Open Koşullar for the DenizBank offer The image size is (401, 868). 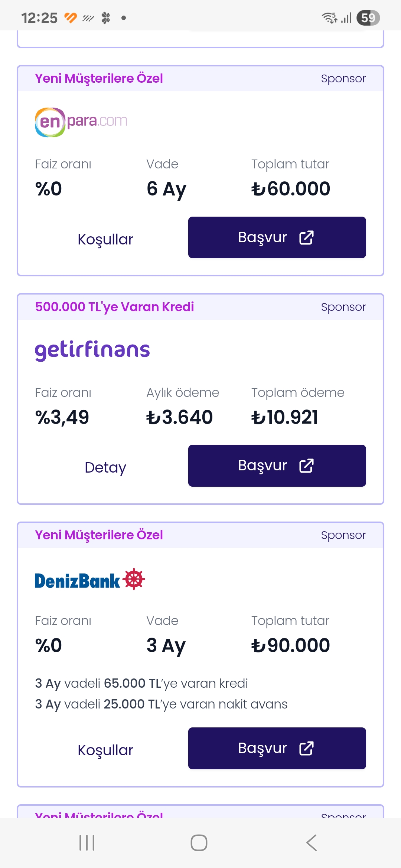[x=105, y=750]
